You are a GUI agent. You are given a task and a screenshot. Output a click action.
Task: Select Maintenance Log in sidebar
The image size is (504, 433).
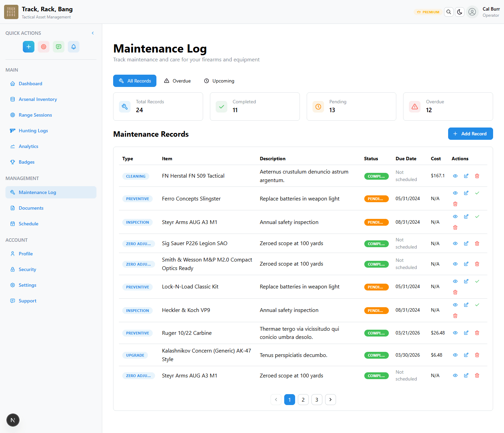[x=51, y=192]
